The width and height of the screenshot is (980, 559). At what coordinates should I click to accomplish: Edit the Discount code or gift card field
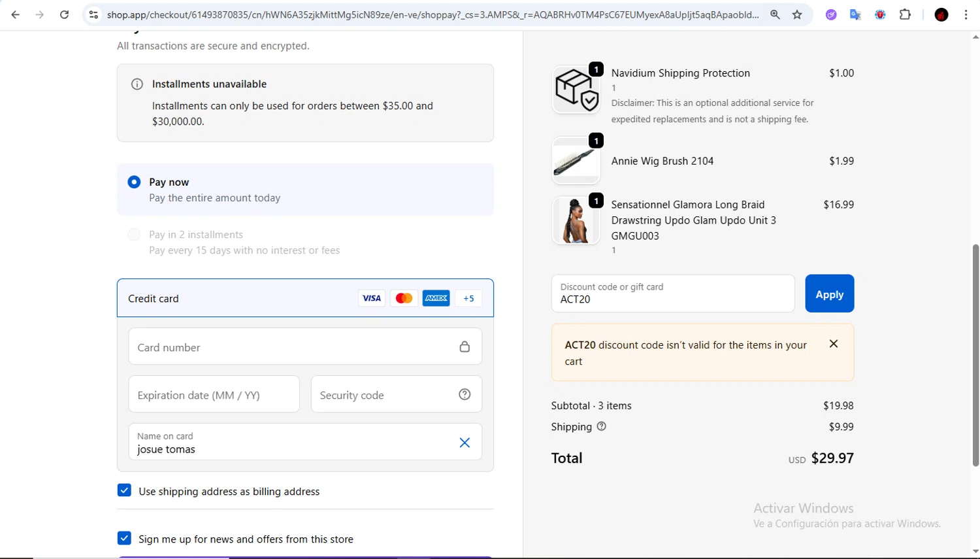click(673, 294)
